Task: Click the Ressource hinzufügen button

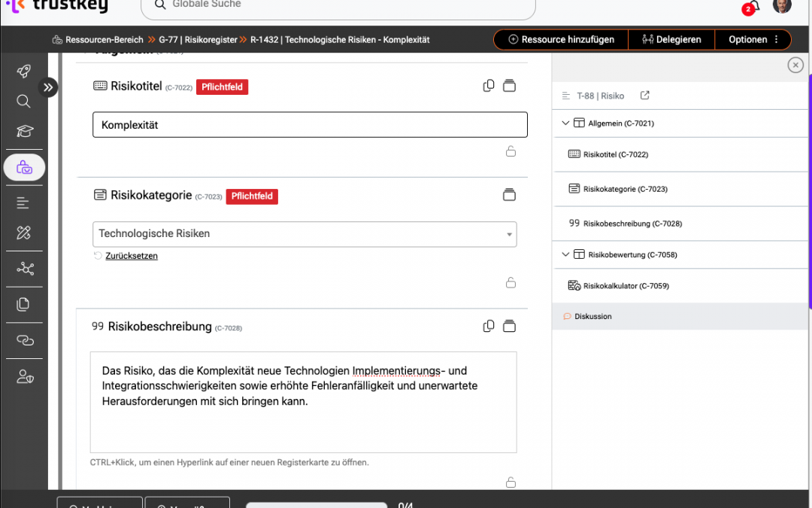Action: pos(561,39)
